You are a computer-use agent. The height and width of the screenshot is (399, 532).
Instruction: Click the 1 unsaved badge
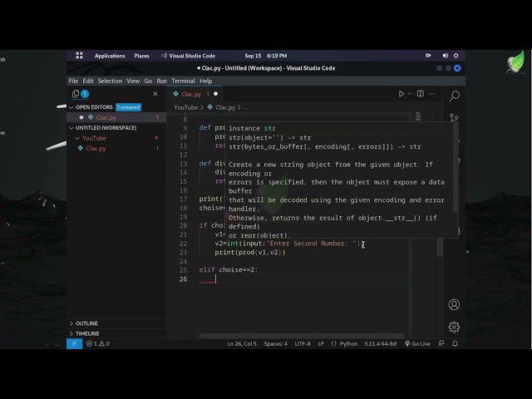click(x=128, y=107)
